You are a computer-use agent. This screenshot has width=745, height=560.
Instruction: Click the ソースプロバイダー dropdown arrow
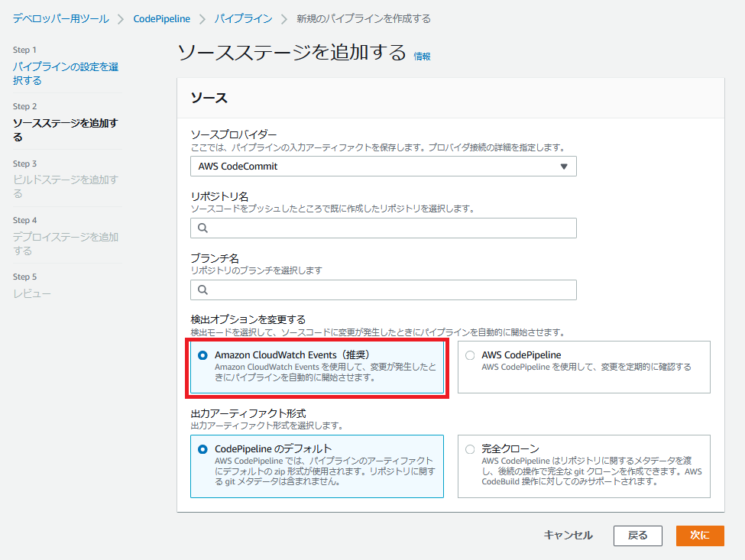tap(564, 167)
